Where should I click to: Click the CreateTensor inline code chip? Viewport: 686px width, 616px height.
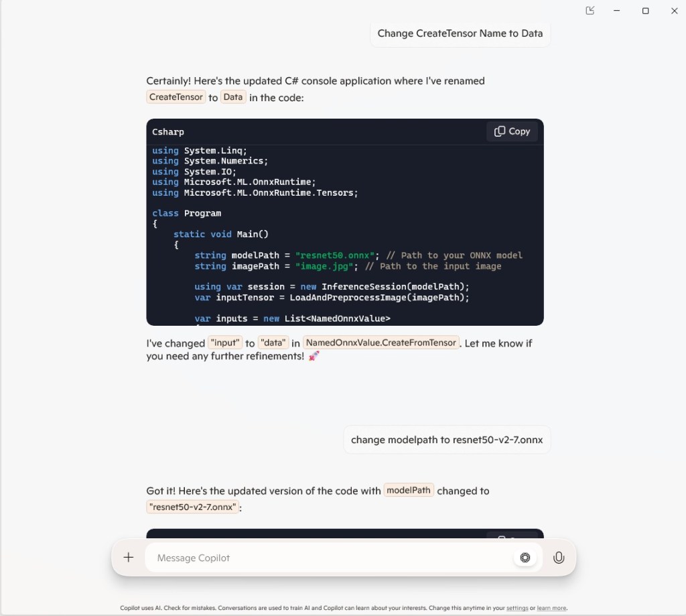pyautogui.click(x=176, y=97)
